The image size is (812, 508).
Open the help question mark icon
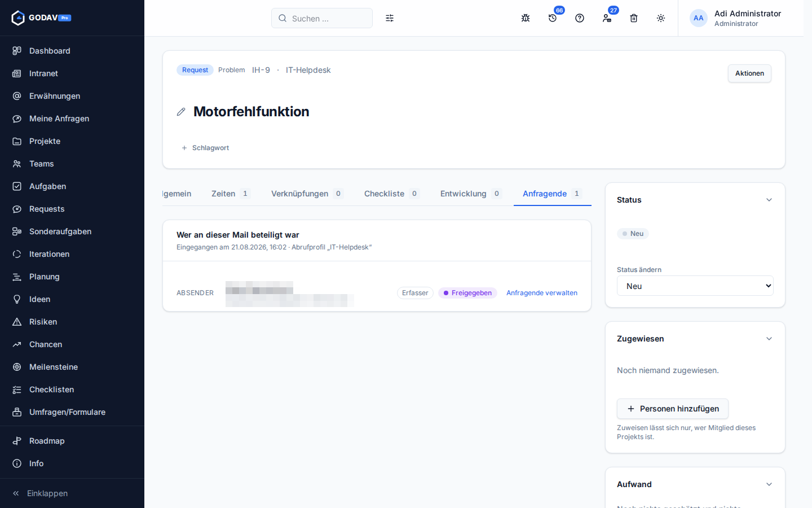(x=580, y=18)
